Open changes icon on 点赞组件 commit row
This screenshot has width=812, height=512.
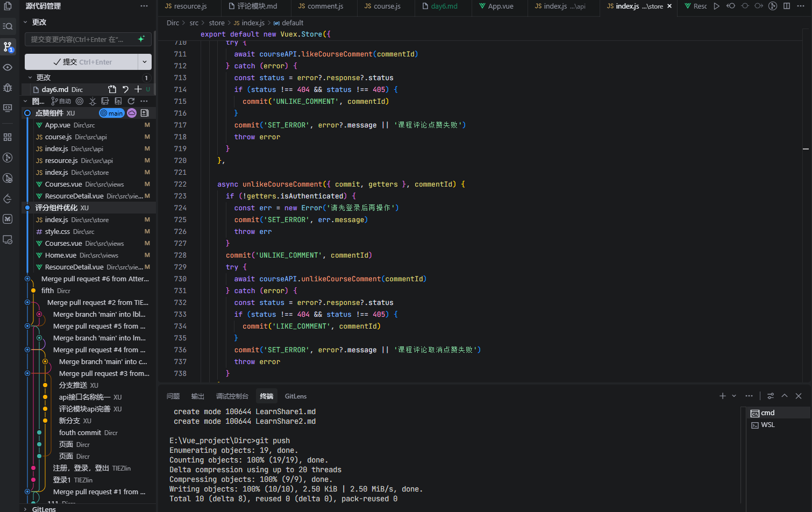145,113
